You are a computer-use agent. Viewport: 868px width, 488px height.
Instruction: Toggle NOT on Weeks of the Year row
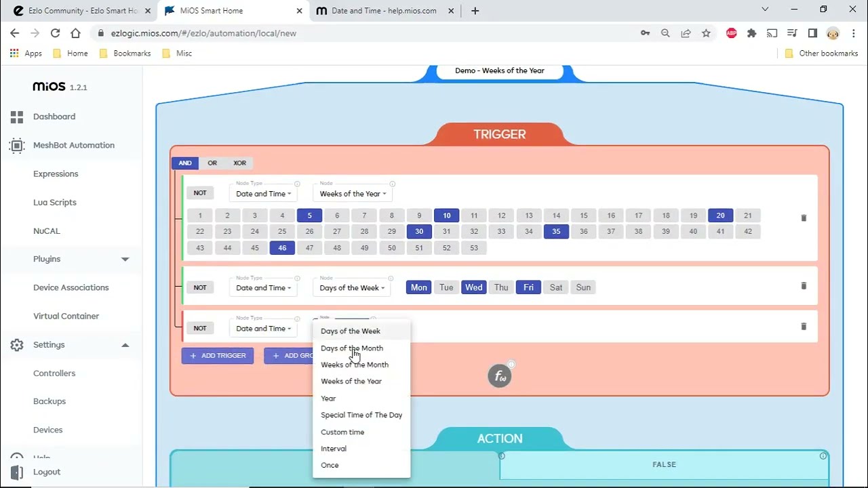click(200, 193)
